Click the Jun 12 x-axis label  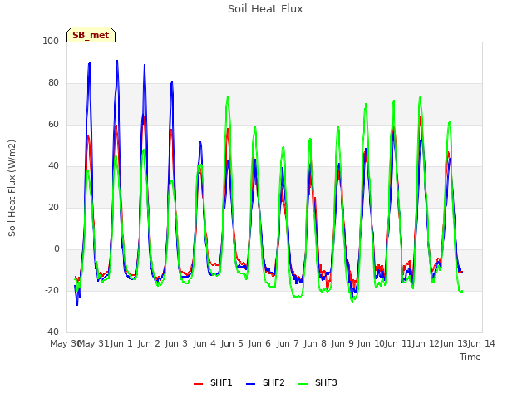pyautogui.click(x=426, y=343)
